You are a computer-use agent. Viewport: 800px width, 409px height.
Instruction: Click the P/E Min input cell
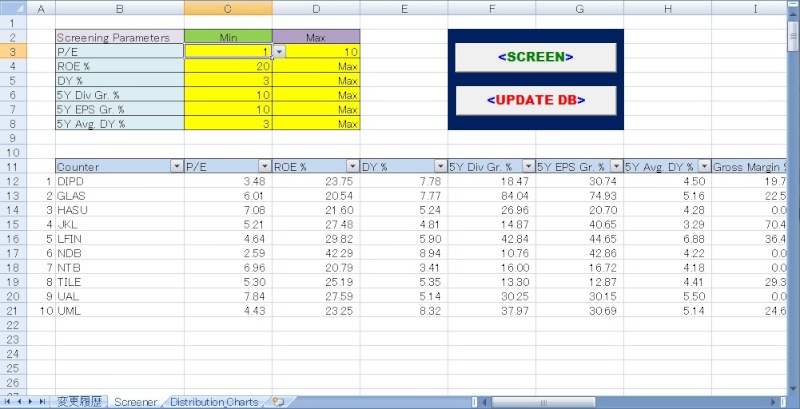tap(228, 51)
